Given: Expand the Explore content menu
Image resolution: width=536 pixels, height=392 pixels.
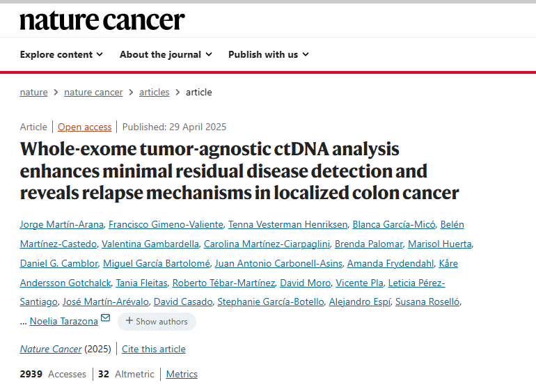Looking at the screenshot, I should tap(61, 54).
